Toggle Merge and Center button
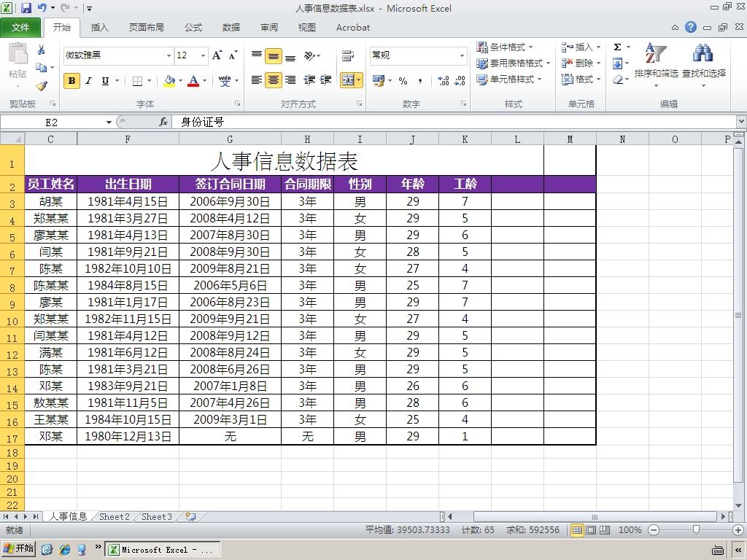 (348, 80)
